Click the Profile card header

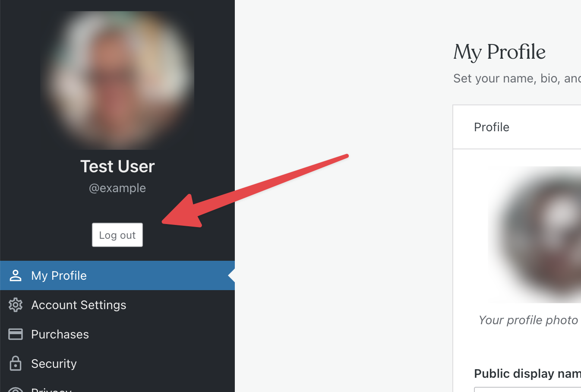(492, 127)
